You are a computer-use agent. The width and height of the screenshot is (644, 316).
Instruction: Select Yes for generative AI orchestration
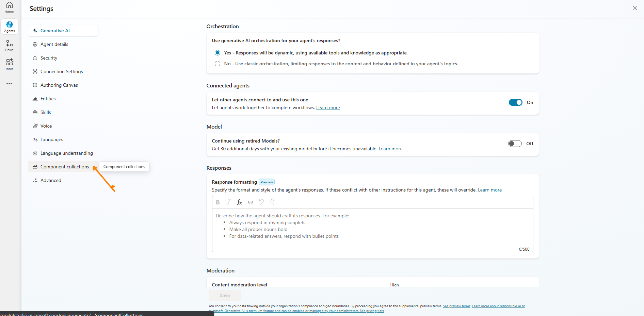point(218,53)
